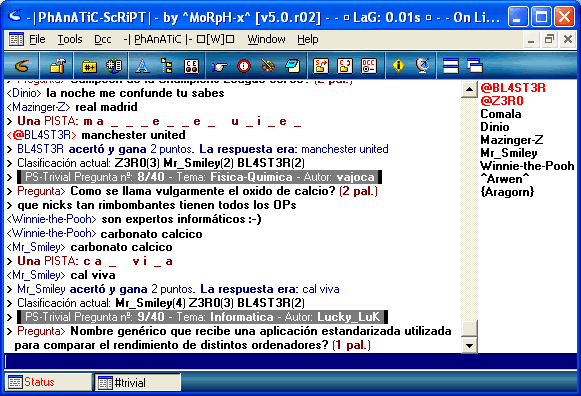This screenshot has height=396, width=581.
Task: Cascade windows using the cascade icon
Action: [474, 66]
